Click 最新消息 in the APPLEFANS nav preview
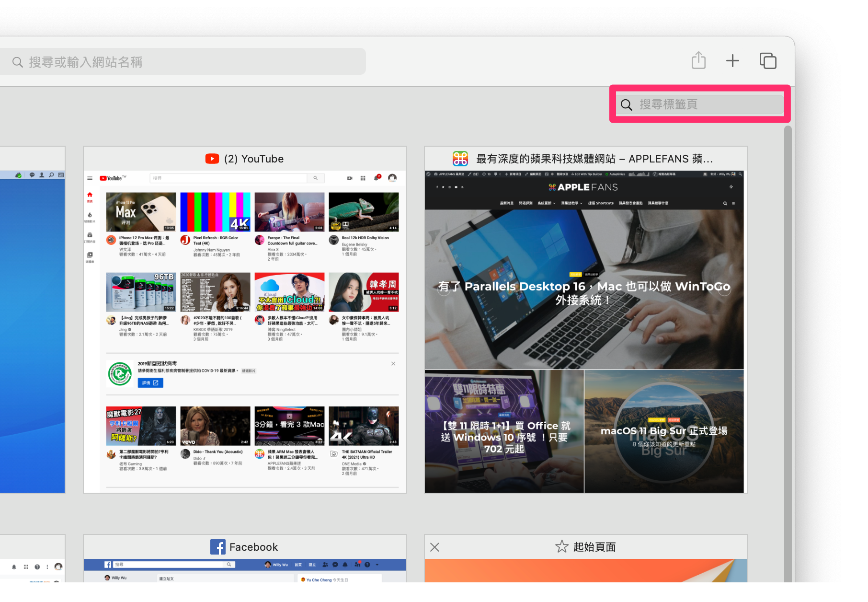868x602 pixels. click(x=507, y=203)
